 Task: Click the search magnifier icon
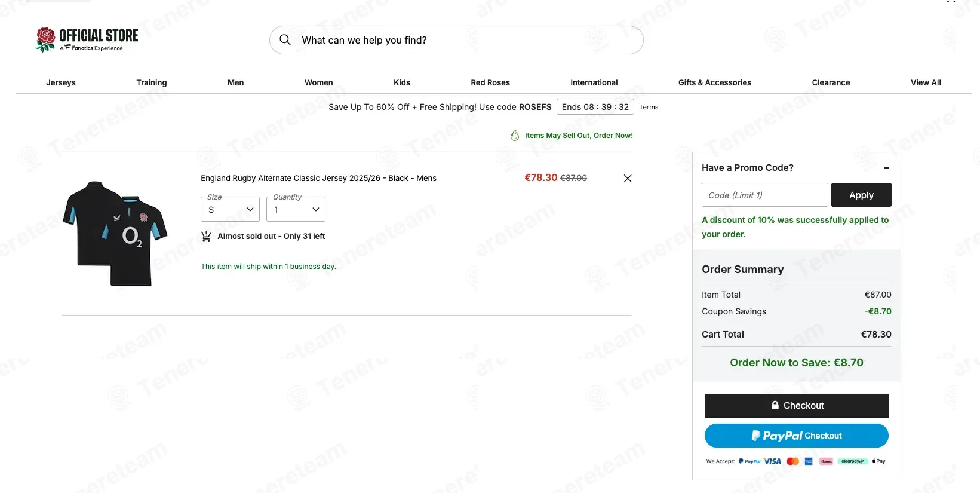(285, 40)
